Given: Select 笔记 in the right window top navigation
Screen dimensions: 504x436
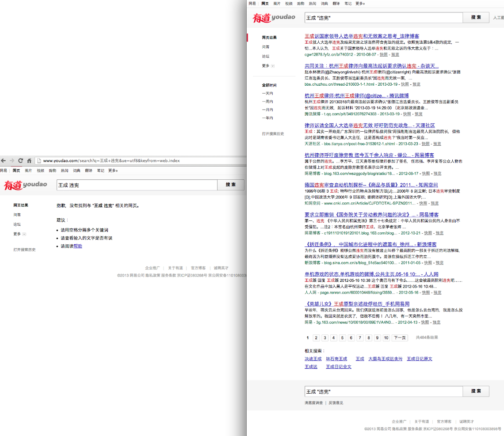Looking at the screenshot, I should click(x=348, y=4).
